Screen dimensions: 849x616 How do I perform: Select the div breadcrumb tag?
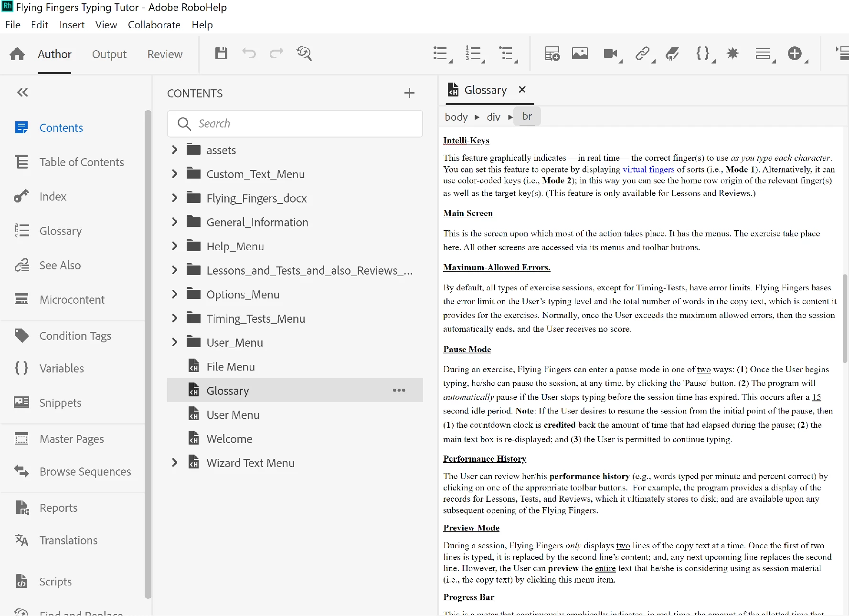tap(493, 117)
